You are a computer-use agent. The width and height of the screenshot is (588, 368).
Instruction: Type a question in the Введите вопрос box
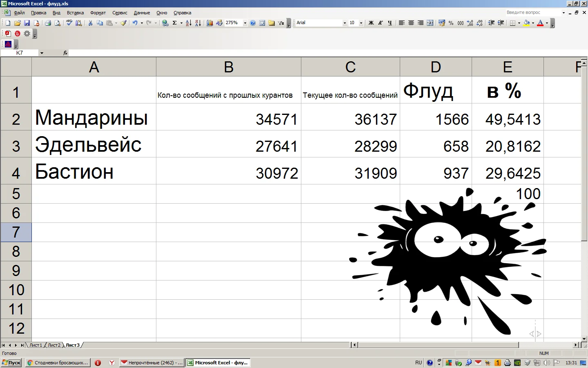pos(533,13)
